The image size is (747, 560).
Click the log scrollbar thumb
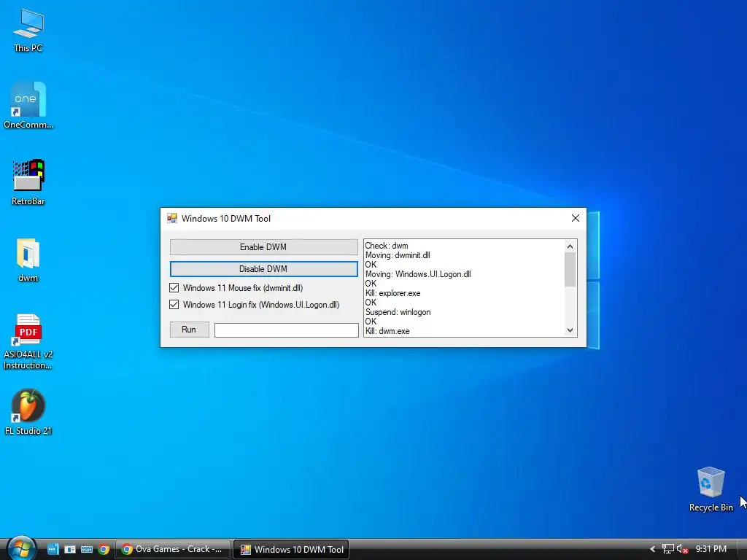(x=570, y=270)
